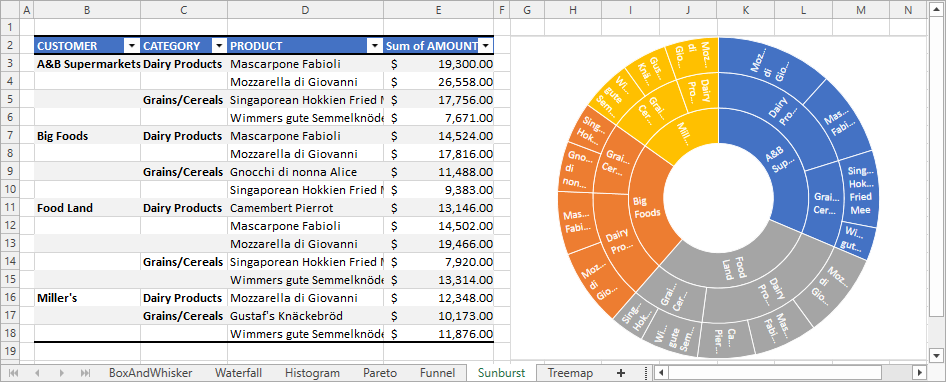Open the PRODUCT column filter dropdown

pos(375,46)
